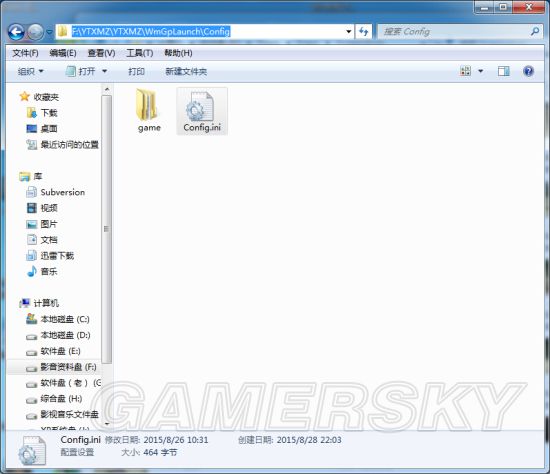
Task: Click the Config.ini details pane icon
Action: [32, 450]
